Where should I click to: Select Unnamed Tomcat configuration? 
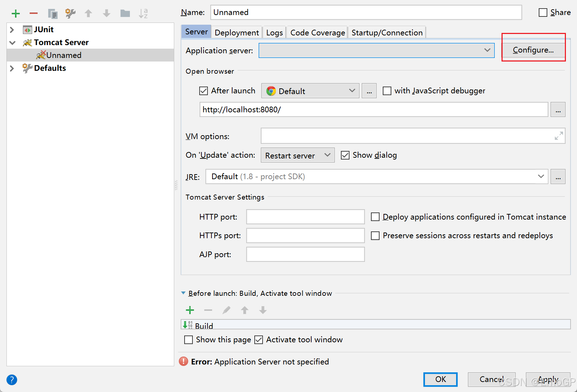click(x=90, y=55)
